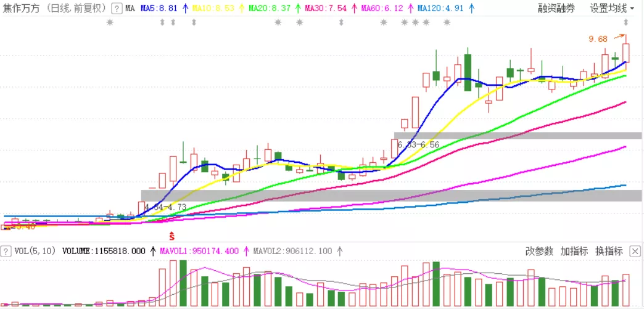Select the MA30:7.54 label
Screen dimensions: 644x309
pyautogui.click(x=326, y=8)
